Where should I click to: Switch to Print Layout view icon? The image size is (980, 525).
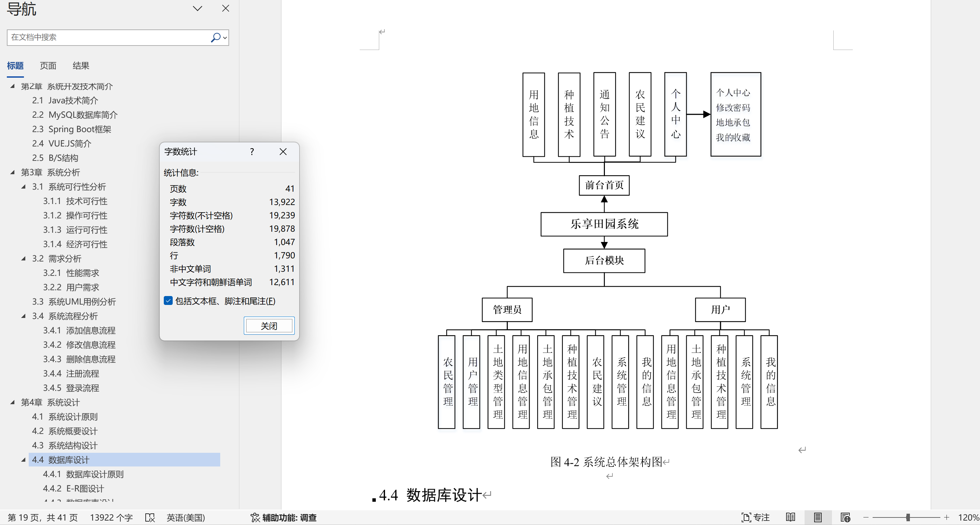pyautogui.click(x=818, y=517)
